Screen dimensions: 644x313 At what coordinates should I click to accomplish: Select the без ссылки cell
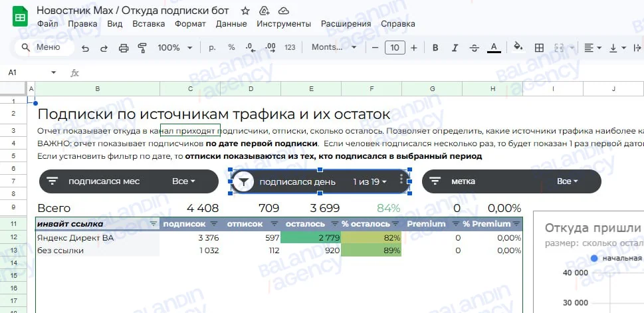98,251
